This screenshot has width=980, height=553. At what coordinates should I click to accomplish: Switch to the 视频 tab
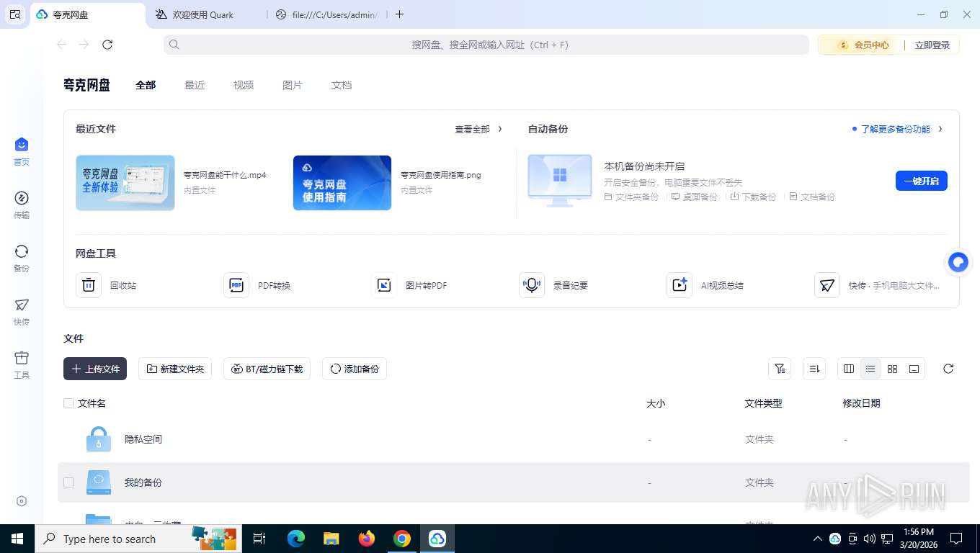click(244, 85)
